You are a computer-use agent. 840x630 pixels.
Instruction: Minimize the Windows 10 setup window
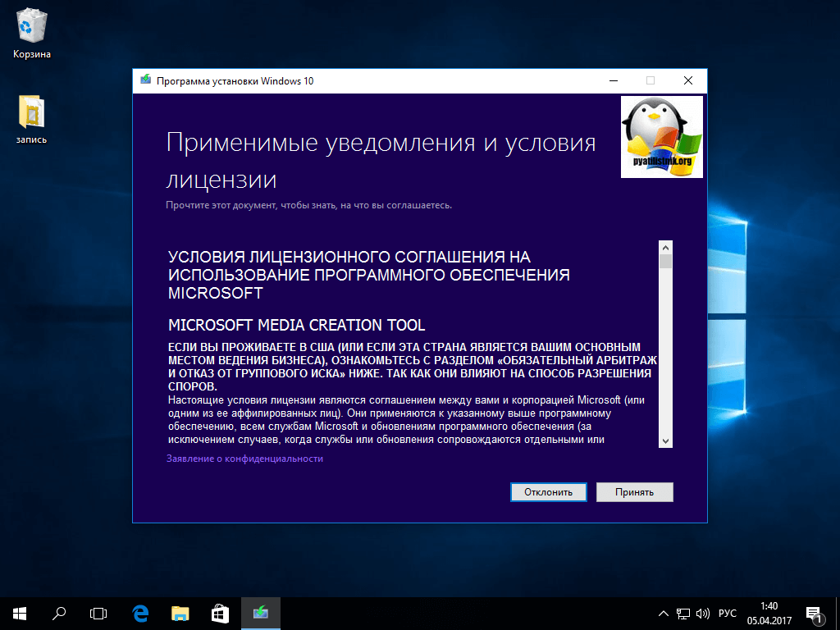pyautogui.click(x=614, y=80)
